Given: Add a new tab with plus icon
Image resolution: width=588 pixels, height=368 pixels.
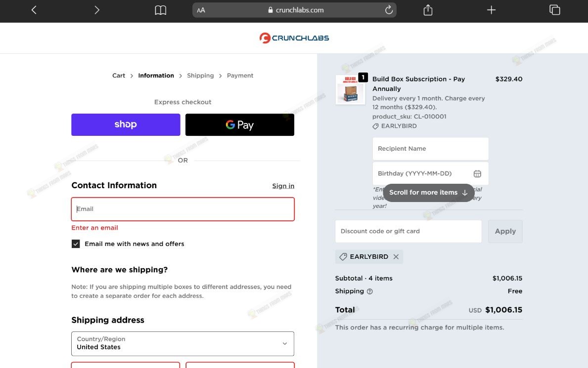Looking at the screenshot, I should (x=491, y=10).
